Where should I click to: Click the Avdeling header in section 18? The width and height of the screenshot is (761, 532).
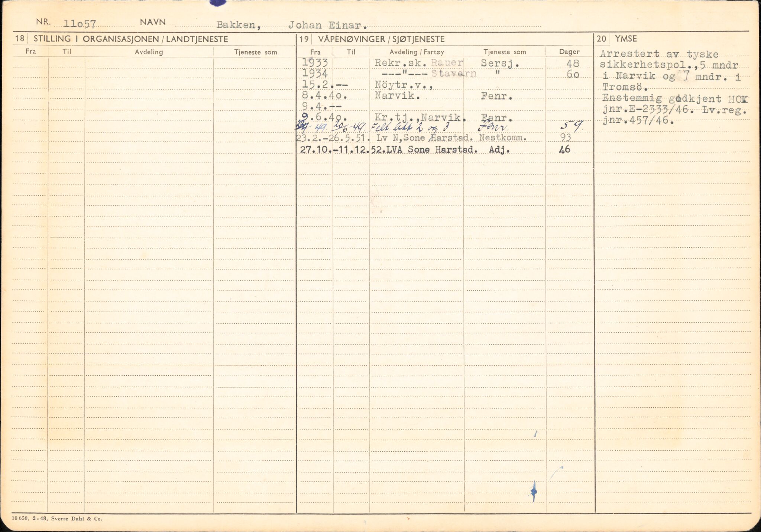coord(149,52)
